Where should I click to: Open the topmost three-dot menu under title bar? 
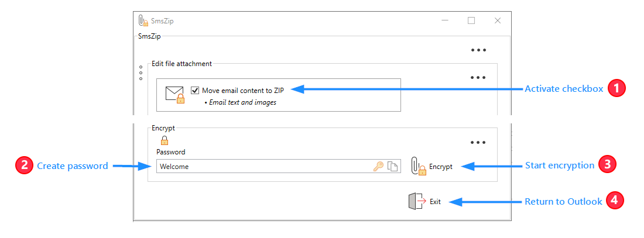(x=478, y=50)
